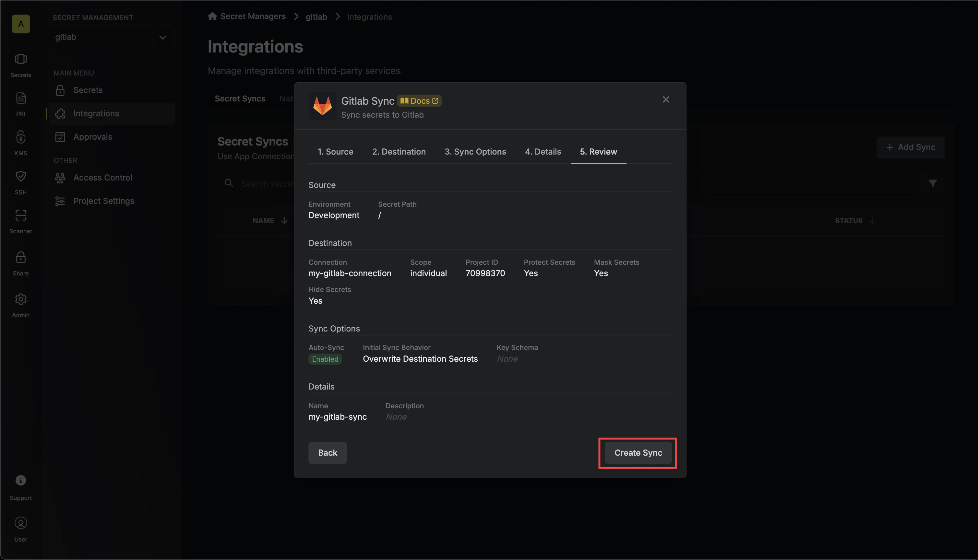Click sync name my-gitlab-sync
This screenshot has width=978, height=560.
point(338,417)
